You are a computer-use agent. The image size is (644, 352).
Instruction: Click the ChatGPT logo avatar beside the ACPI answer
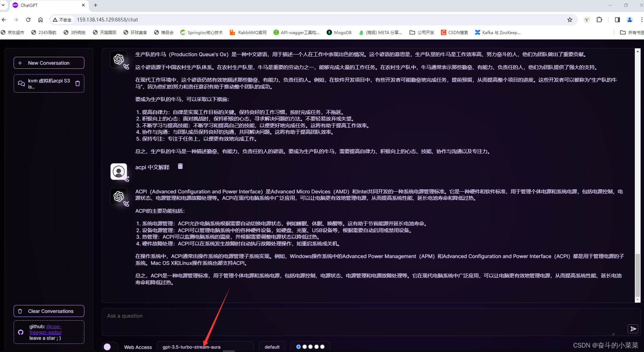[119, 196]
